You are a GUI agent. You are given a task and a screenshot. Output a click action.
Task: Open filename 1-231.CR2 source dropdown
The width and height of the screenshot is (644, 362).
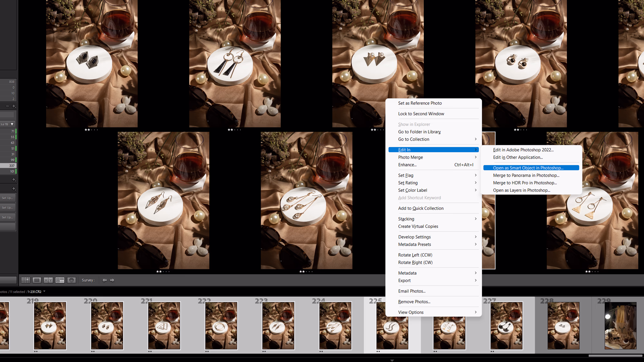pos(44,292)
